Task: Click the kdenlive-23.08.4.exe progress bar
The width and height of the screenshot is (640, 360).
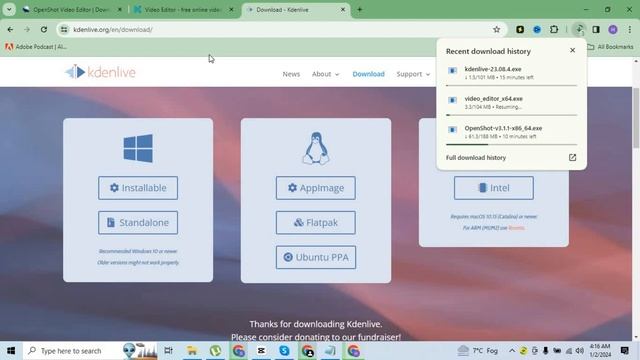Action: point(511,86)
